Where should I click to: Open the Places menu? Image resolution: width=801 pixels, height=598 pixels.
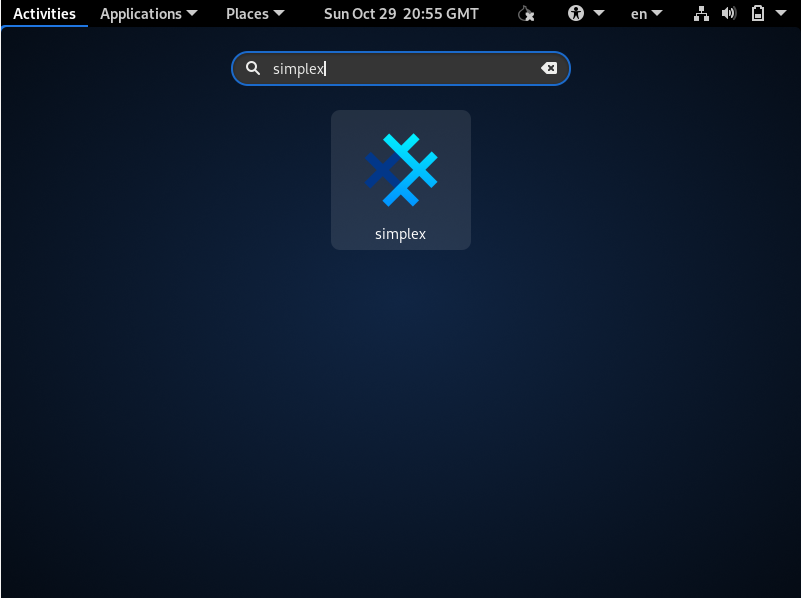tap(255, 14)
